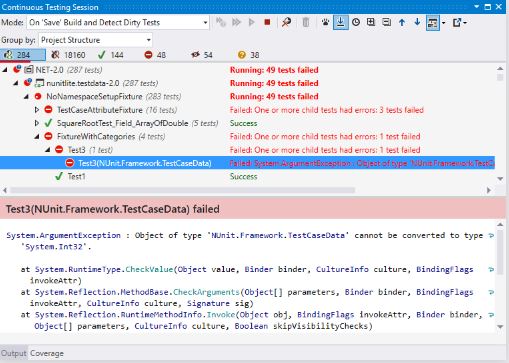Select the TestCaseAttributeFixture row
The image size is (509, 363).
coord(247,110)
